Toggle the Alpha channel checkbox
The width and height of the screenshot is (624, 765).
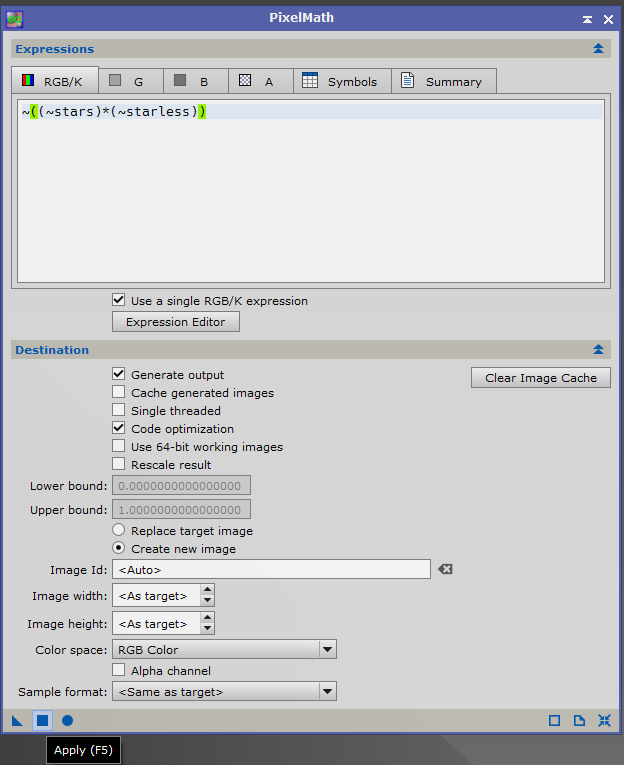119,670
